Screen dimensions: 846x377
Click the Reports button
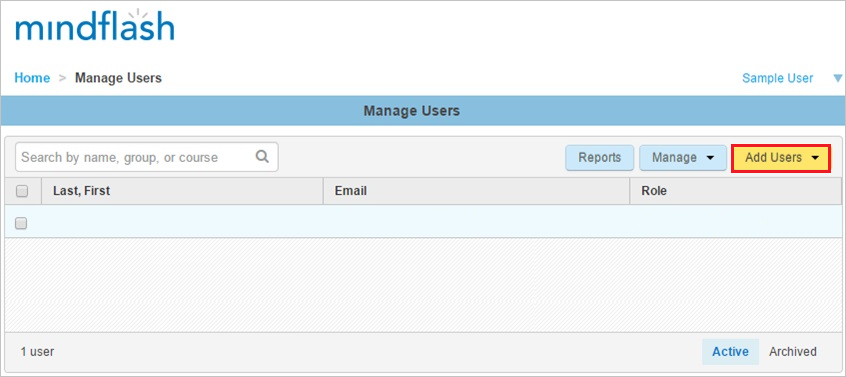tap(599, 157)
